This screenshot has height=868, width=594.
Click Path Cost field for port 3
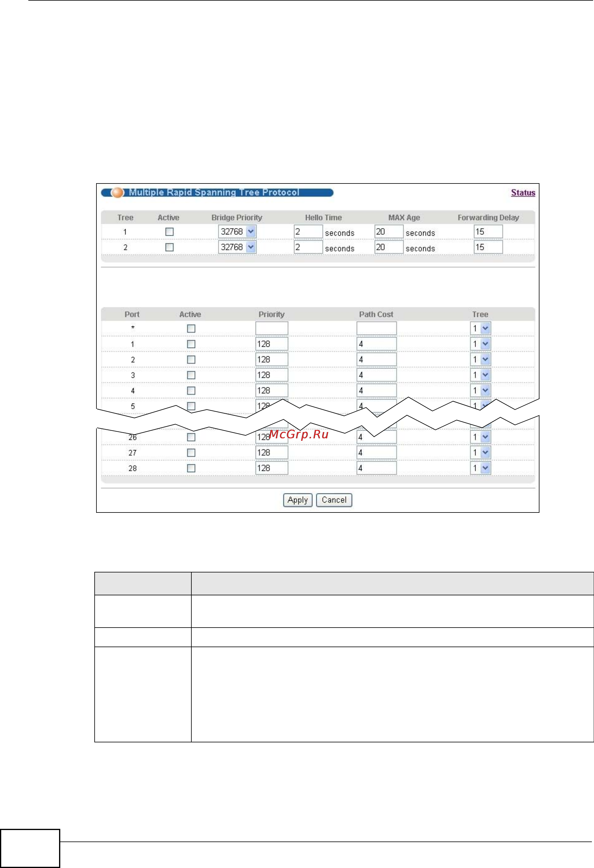click(x=377, y=375)
